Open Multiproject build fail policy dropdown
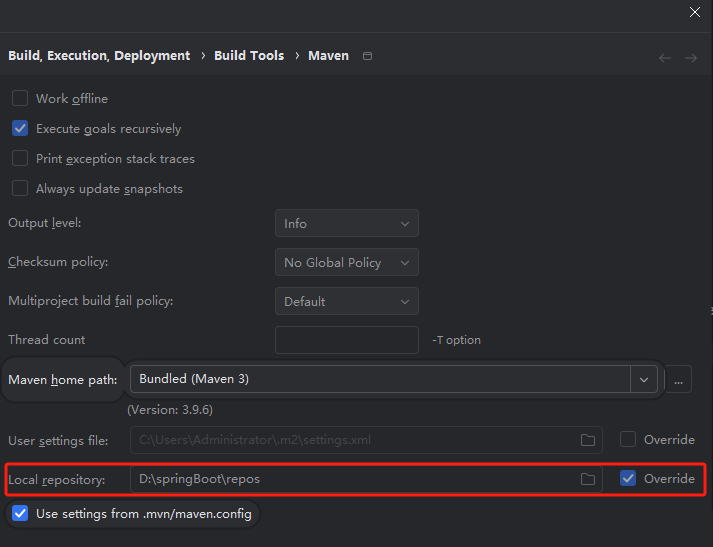This screenshot has width=713, height=547. (x=346, y=301)
